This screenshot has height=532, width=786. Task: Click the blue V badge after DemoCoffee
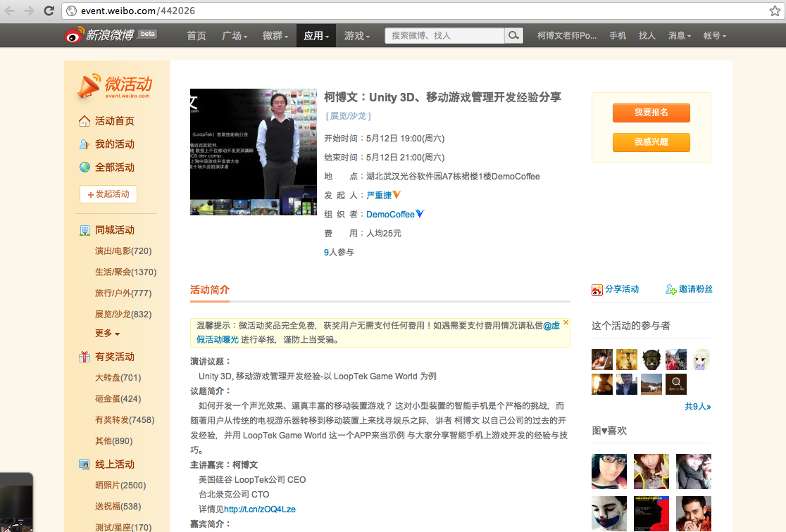click(420, 214)
